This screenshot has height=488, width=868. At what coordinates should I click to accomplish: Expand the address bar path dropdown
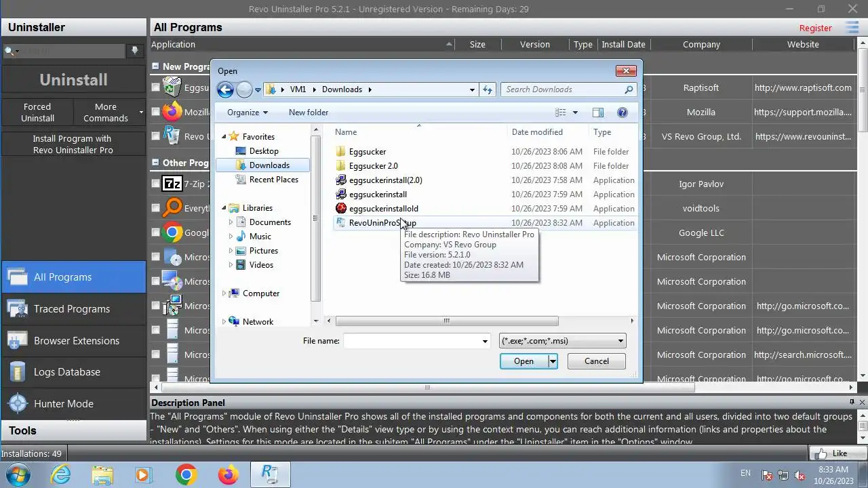pyautogui.click(x=472, y=89)
